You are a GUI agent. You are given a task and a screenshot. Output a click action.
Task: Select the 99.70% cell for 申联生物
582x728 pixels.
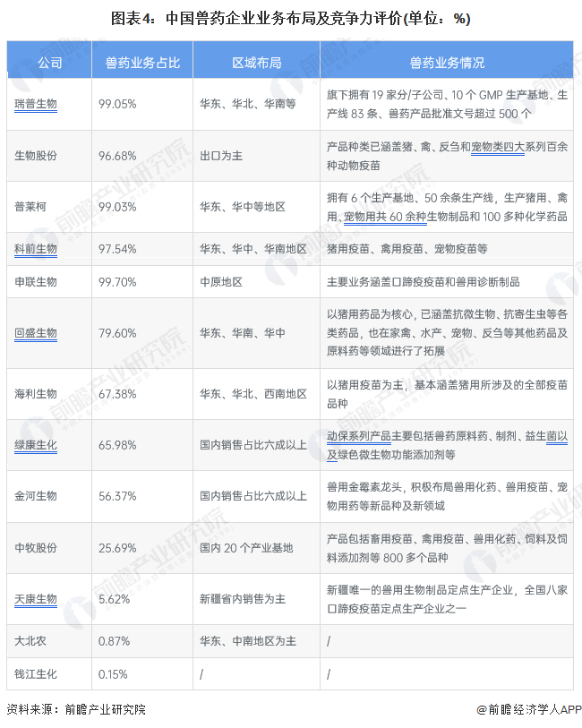click(118, 281)
